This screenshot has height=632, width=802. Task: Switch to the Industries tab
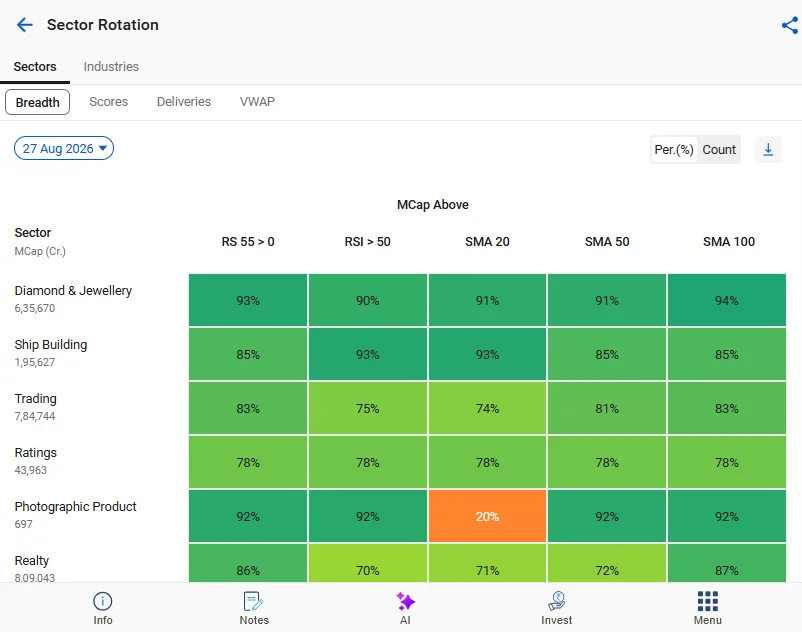pos(111,66)
